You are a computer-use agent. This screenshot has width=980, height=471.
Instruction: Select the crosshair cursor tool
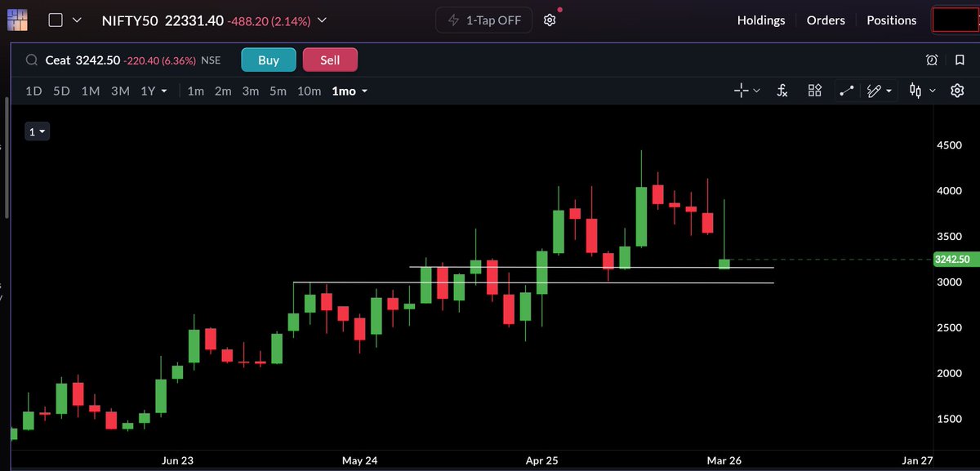[x=742, y=91]
